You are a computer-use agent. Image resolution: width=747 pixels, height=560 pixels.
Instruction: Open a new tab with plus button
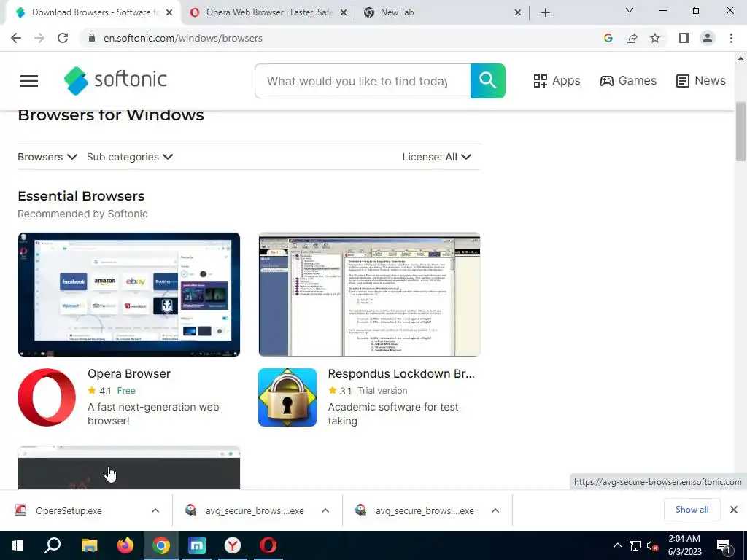pyautogui.click(x=546, y=13)
